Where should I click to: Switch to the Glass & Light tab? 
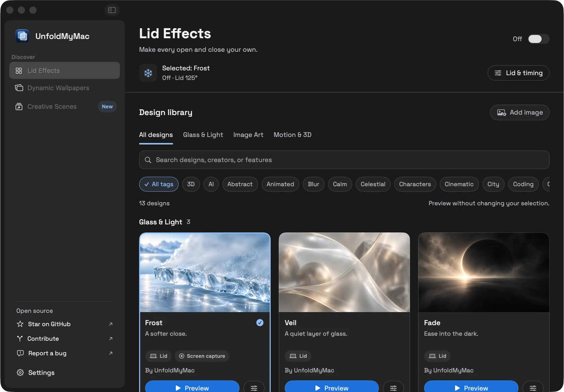click(203, 135)
